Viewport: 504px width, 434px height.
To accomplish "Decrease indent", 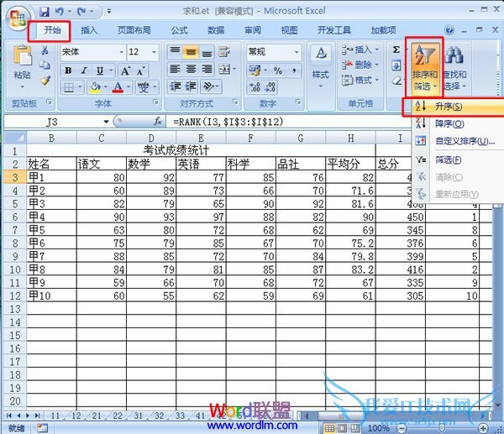I will tap(176, 86).
